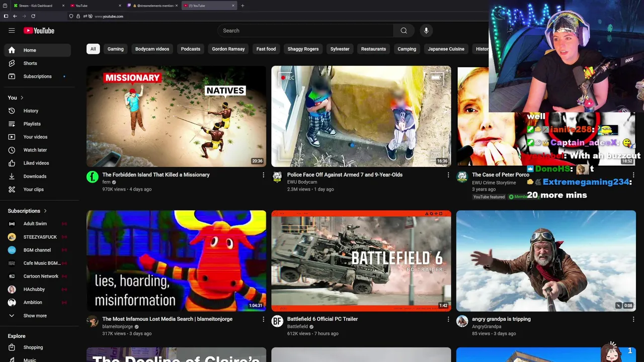Expand Show more subscriptions
644x362 pixels.
pyautogui.click(x=37, y=316)
